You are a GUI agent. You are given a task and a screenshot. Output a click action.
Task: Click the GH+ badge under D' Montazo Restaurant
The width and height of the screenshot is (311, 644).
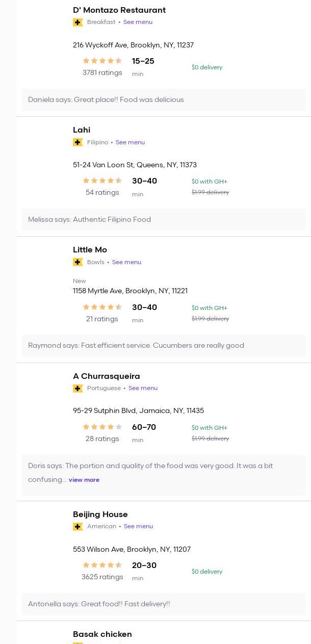pyautogui.click(x=77, y=22)
